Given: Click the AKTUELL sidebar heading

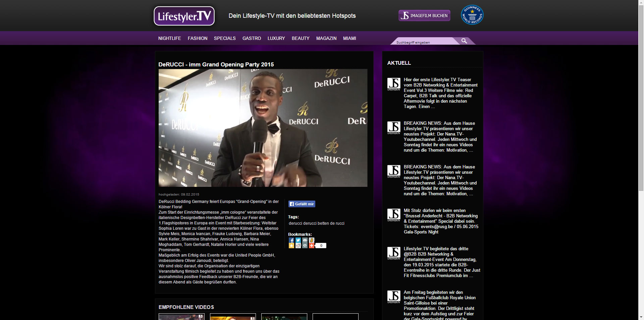Looking at the screenshot, I should [x=399, y=63].
